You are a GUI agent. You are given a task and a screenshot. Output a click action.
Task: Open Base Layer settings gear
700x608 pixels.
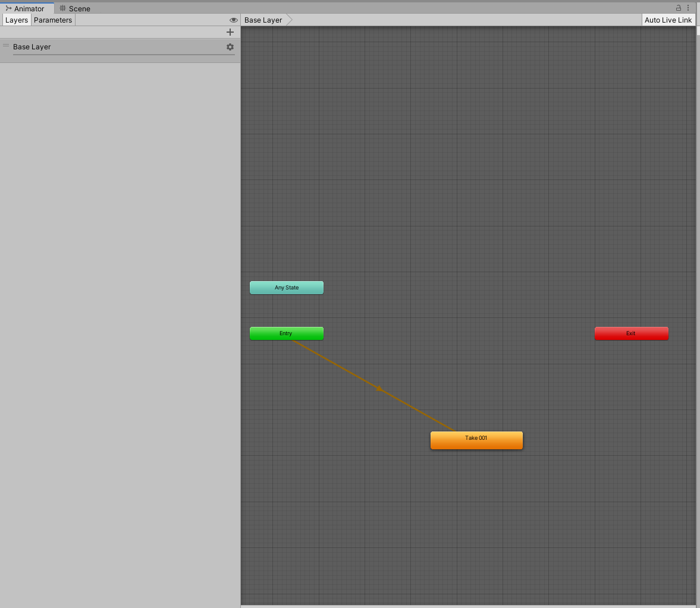point(230,47)
